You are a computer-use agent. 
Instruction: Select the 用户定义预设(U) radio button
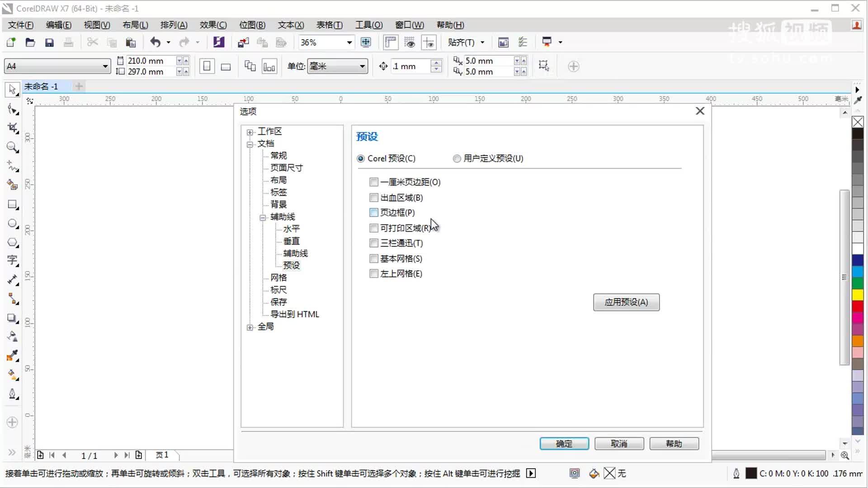tap(457, 159)
